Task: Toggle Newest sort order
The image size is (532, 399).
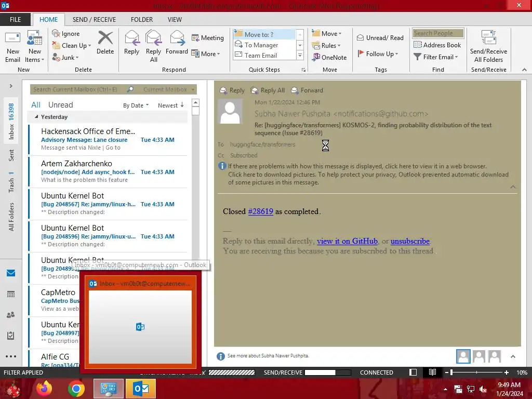Action: 170,105
